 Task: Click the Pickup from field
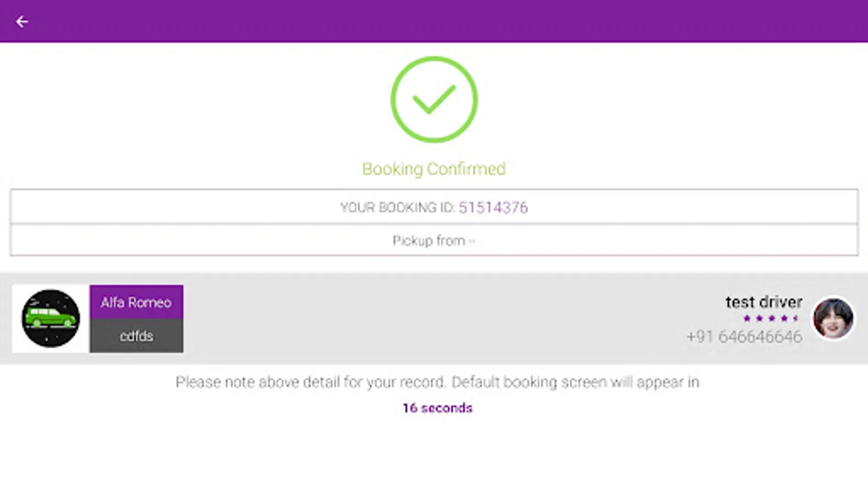[x=433, y=240]
